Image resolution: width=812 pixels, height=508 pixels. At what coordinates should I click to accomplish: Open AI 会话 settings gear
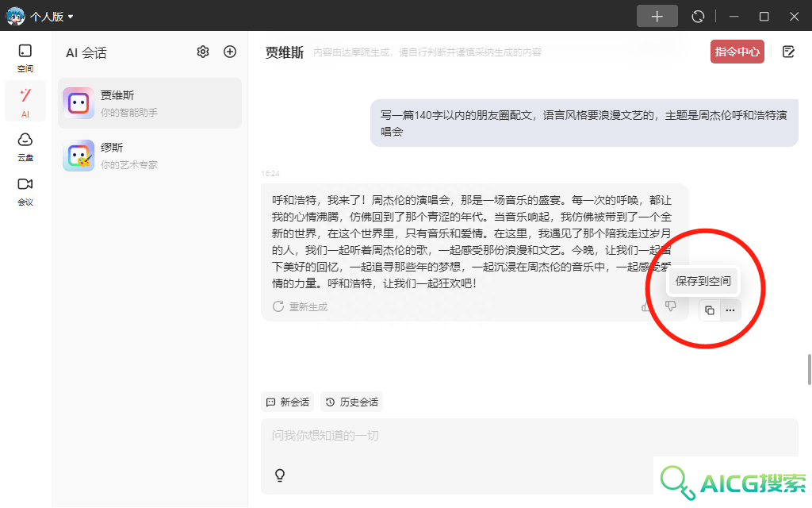tap(203, 52)
